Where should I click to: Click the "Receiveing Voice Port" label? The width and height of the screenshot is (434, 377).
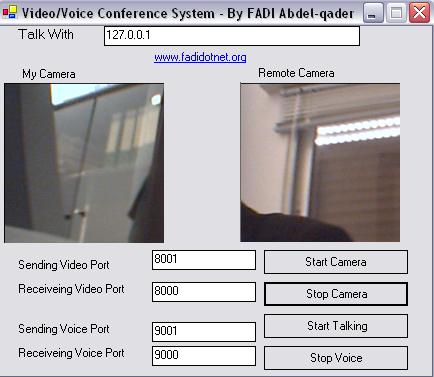pyautogui.click(x=71, y=353)
